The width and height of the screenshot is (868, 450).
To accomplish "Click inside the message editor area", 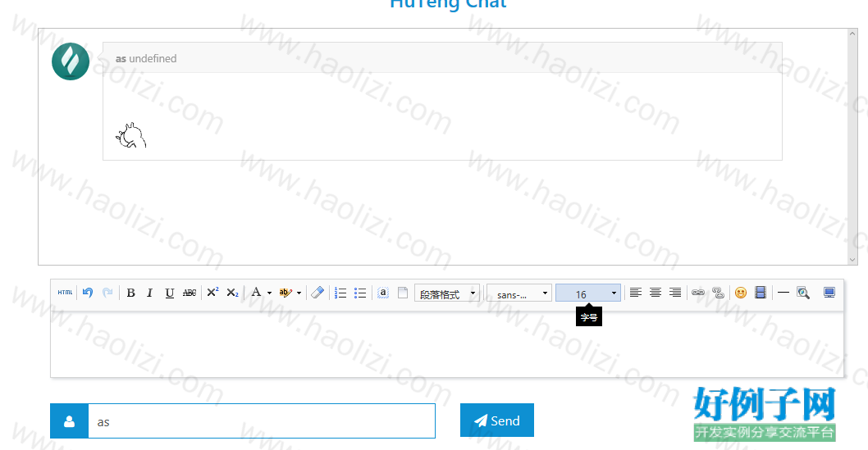I will pyautogui.click(x=447, y=344).
